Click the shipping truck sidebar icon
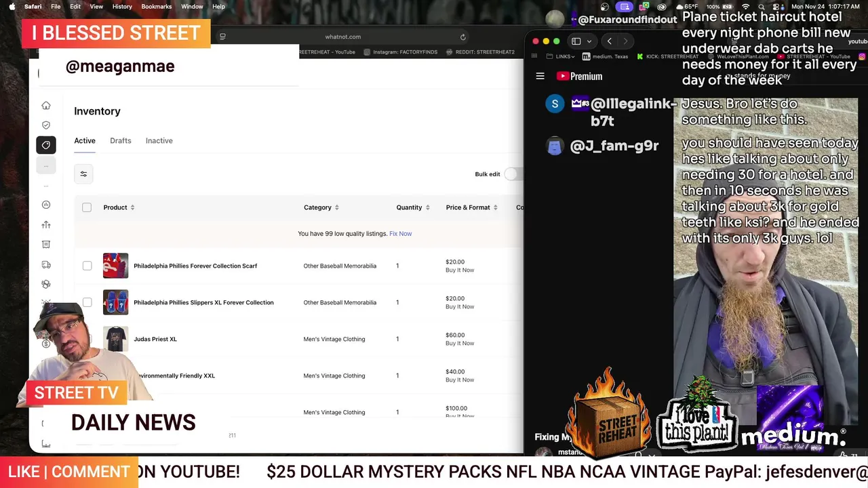The width and height of the screenshot is (868, 488). pyautogui.click(x=46, y=265)
